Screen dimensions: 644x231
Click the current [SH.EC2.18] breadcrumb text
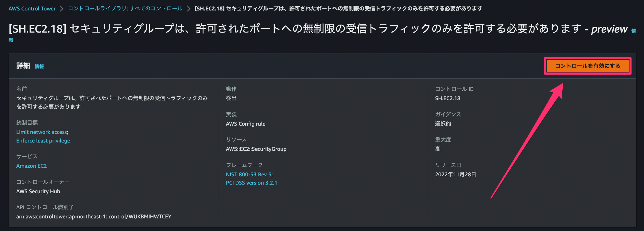[338, 9]
